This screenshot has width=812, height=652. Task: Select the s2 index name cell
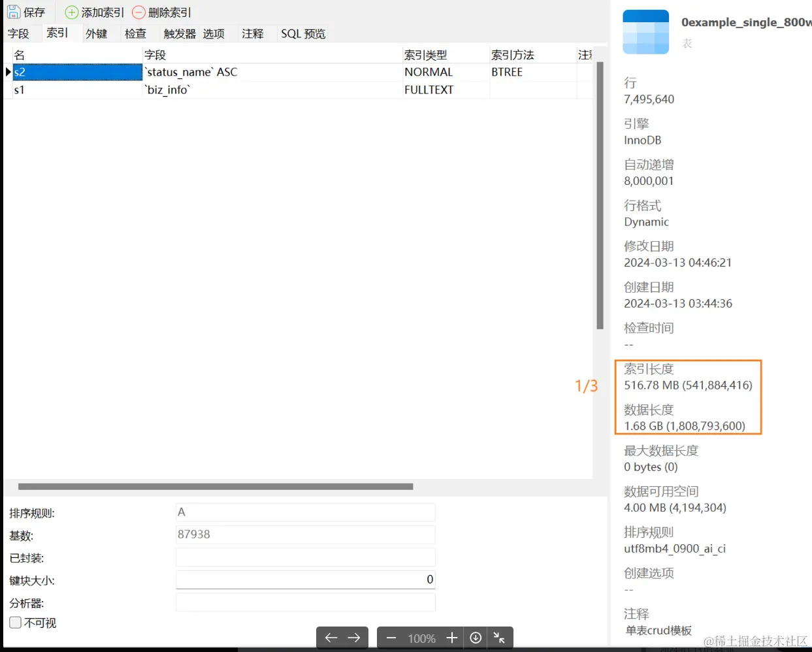pos(78,72)
